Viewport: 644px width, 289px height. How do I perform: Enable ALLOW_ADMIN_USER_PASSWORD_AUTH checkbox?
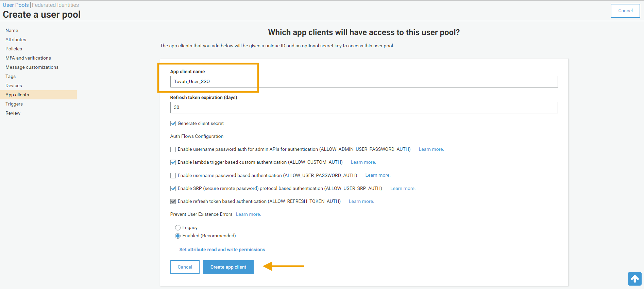173,149
